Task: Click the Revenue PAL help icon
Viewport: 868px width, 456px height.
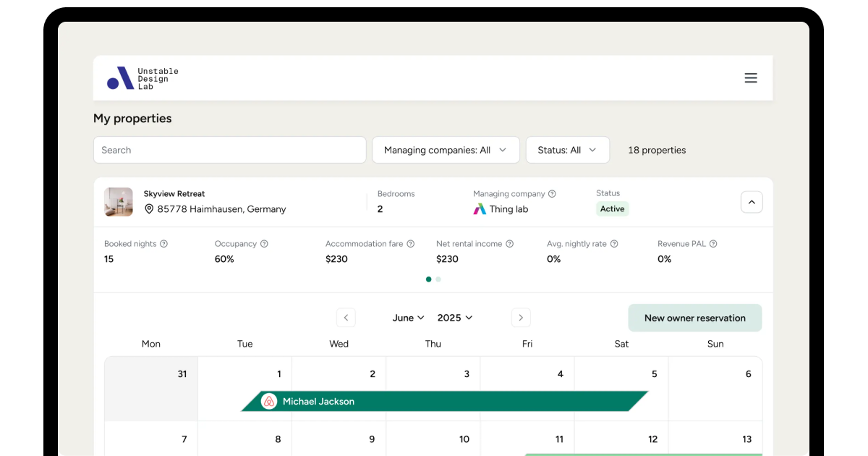Action: click(713, 244)
